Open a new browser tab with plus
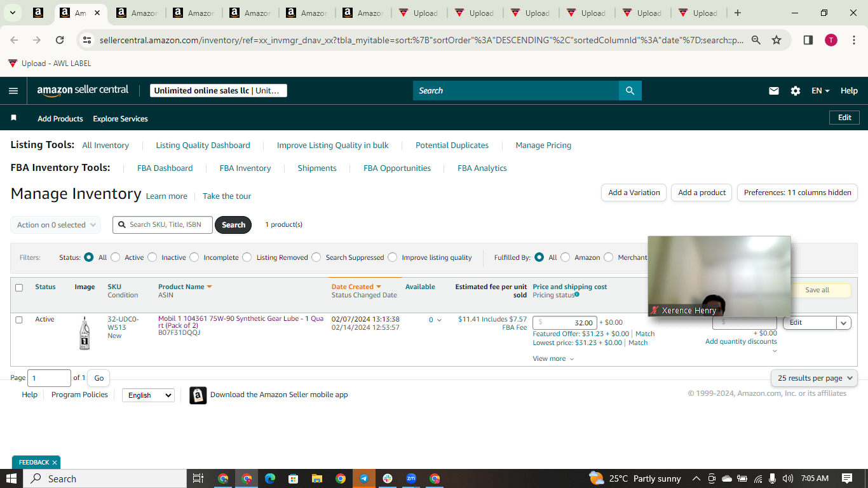 click(737, 13)
